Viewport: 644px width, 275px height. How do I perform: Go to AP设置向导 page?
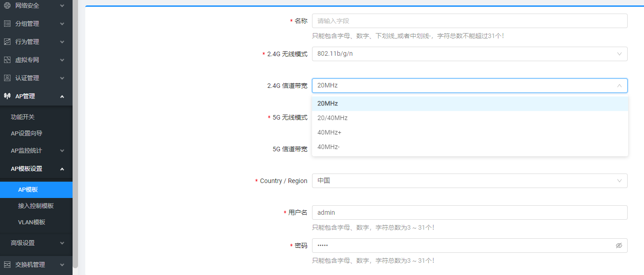tap(26, 133)
